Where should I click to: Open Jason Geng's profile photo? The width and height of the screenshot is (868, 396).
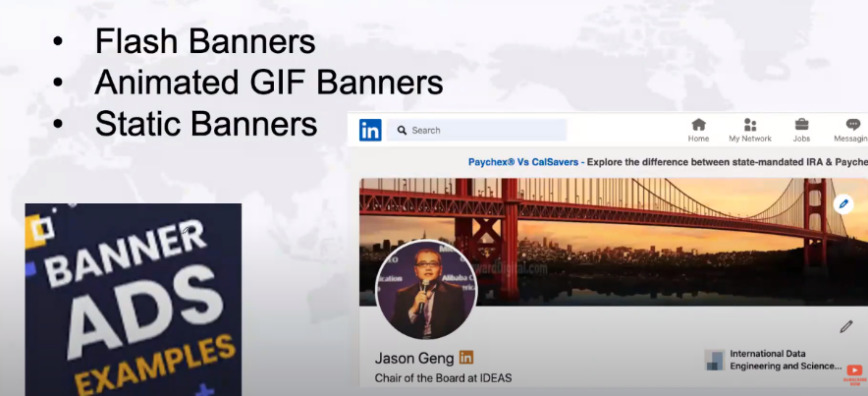click(425, 290)
